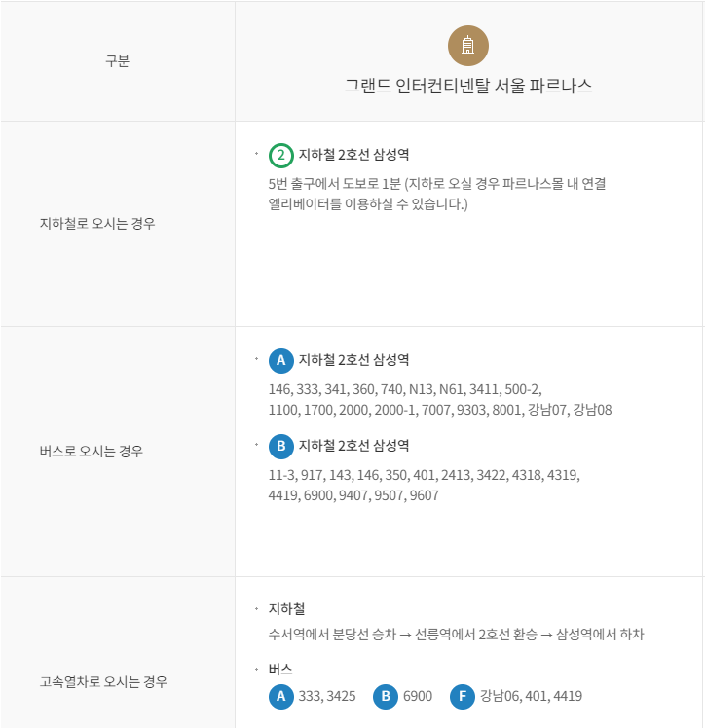Select the 버스로 오시는 경우 row label

tap(92, 451)
